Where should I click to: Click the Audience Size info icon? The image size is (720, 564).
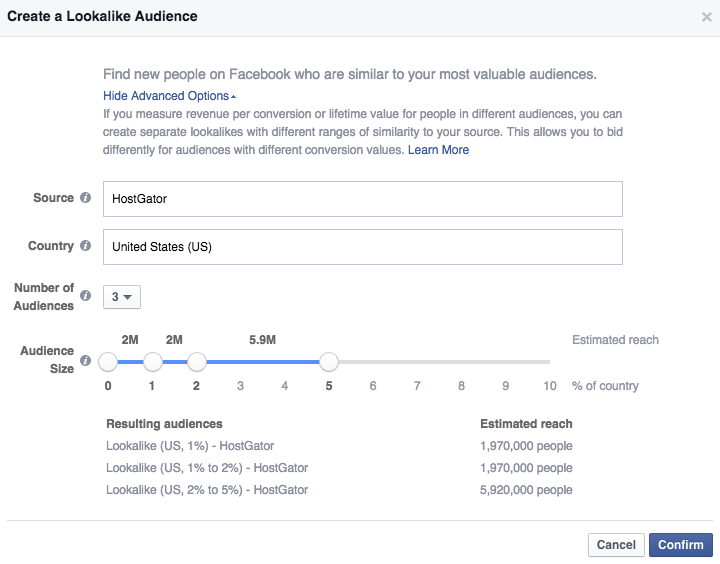tap(85, 360)
